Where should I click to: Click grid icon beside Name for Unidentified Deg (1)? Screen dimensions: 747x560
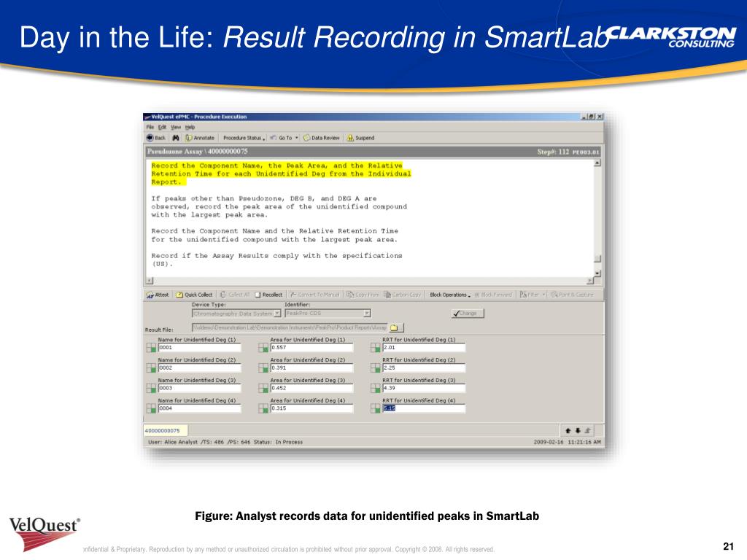[151, 348]
